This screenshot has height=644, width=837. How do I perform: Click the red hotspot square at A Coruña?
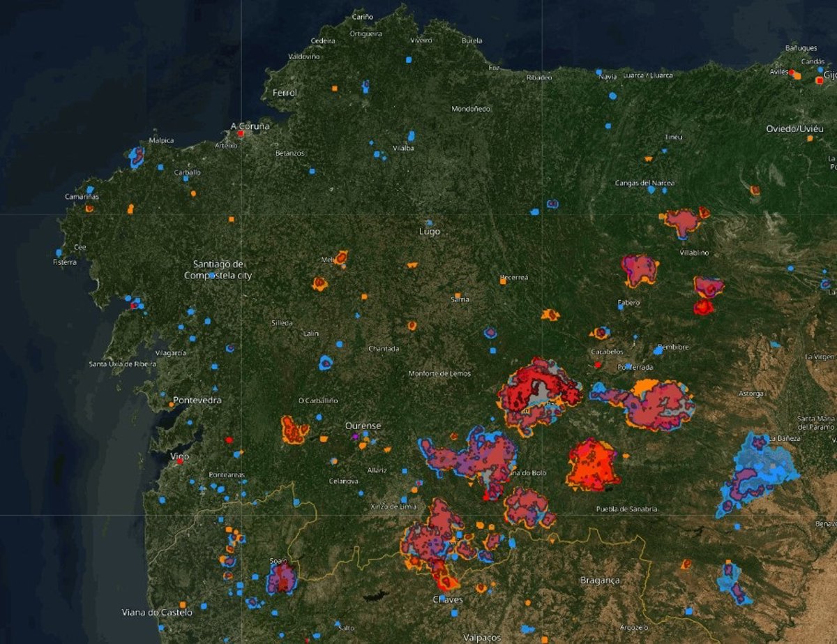click(240, 133)
